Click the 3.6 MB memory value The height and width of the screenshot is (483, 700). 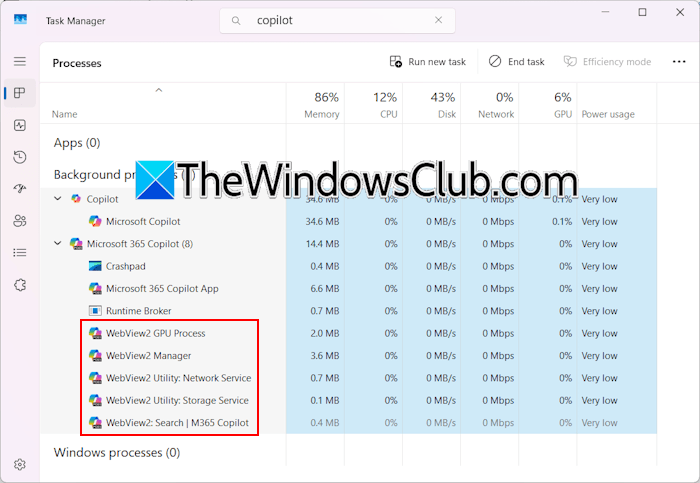(325, 355)
